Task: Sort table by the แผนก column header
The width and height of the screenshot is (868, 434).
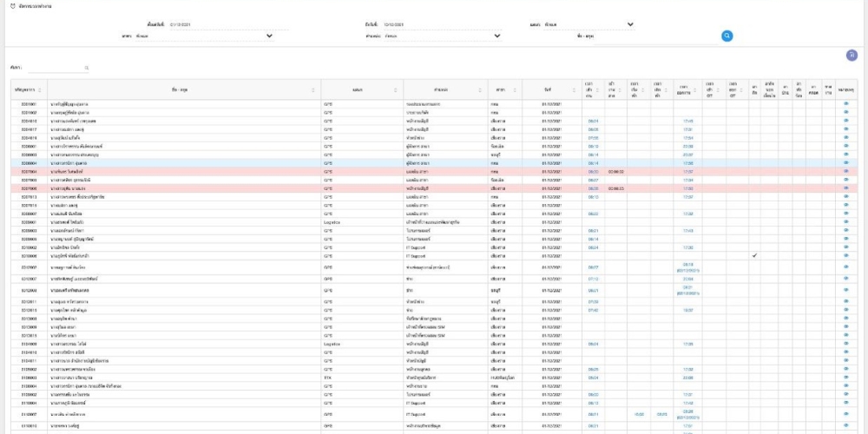Action: click(x=358, y=90)
